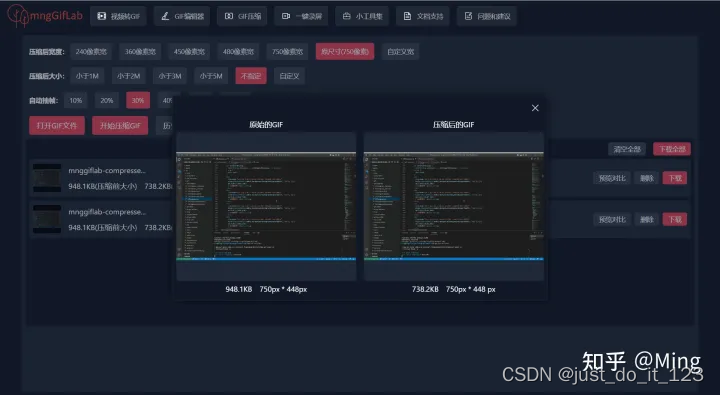Set auto frame drop to 10%
The height and width of the screenshot is (395, 720).
(x=76, y=101)
